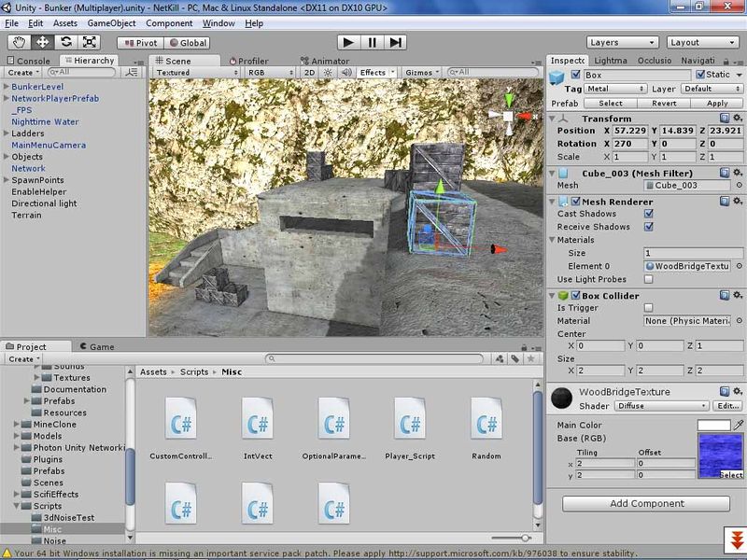This screenshot has height=560, width=747.
Task: Open the Tag dropdown showing Metal
Action: [613, 90]
